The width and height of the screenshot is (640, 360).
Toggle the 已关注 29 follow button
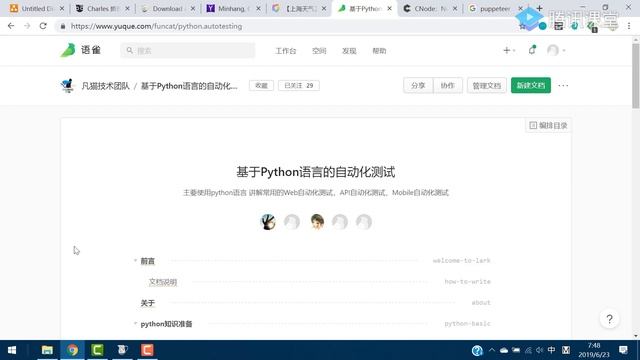(299, 85)
